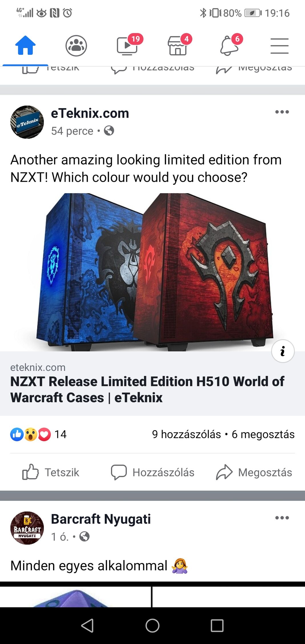Tap the Barcraft Nyugati profile picture

point(27,528)
